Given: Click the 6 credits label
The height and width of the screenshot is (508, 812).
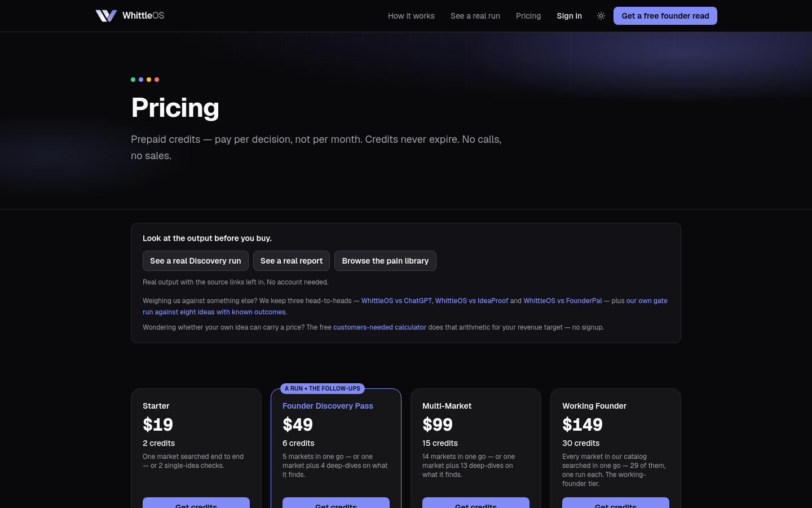Looking at the screenshot, I should click(298, 443).
